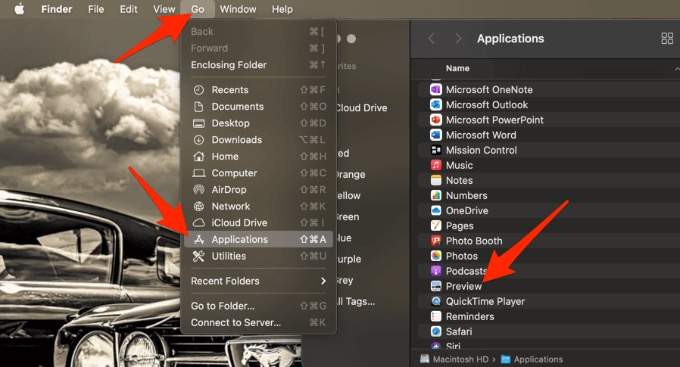Click the 'Preview' file name
This screenshot has width=680, height=367.
coord(464,286)
